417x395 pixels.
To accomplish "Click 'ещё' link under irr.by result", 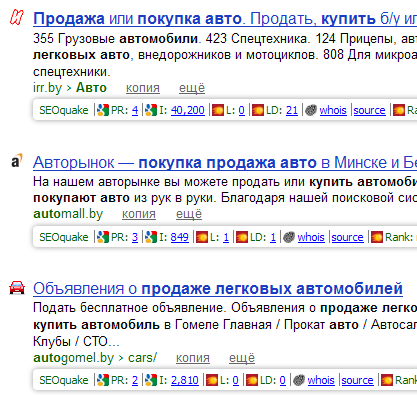I will tap(192, 88).
